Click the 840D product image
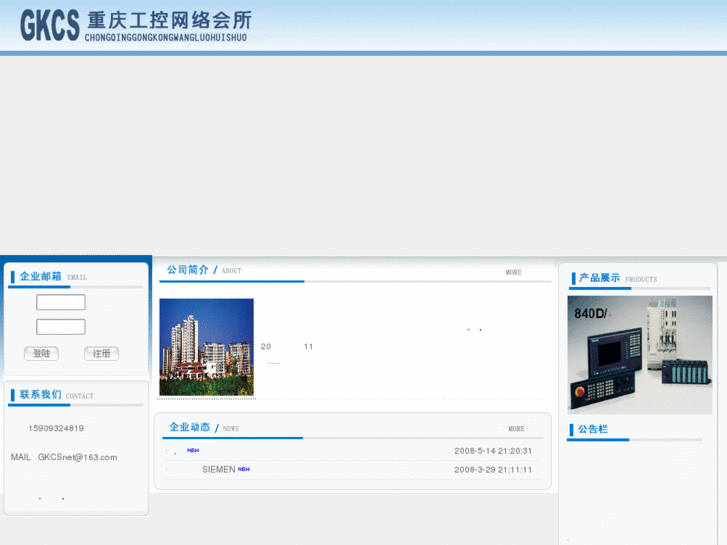Image resolution: width=727 pixels, height=545 pixels. pyautogui.click(x=640, y=354)
